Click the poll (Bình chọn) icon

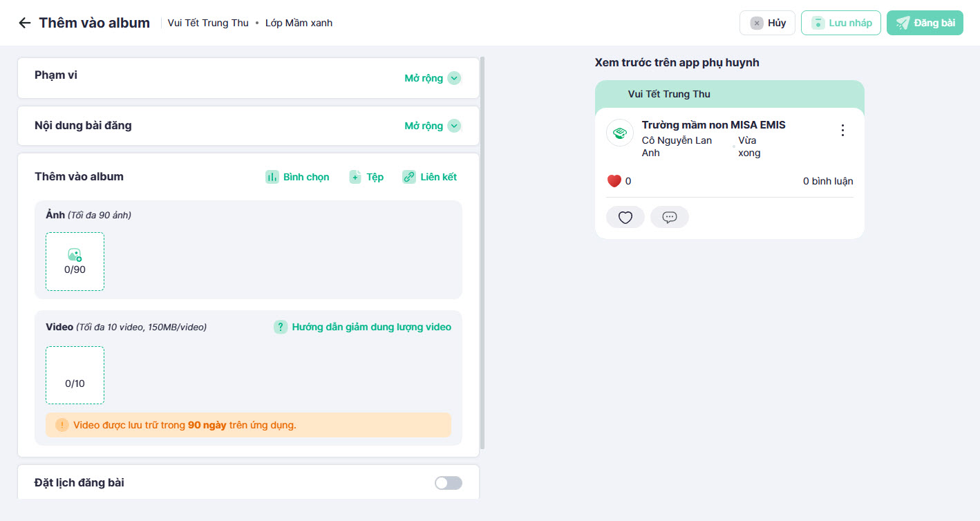pos(272,177)
